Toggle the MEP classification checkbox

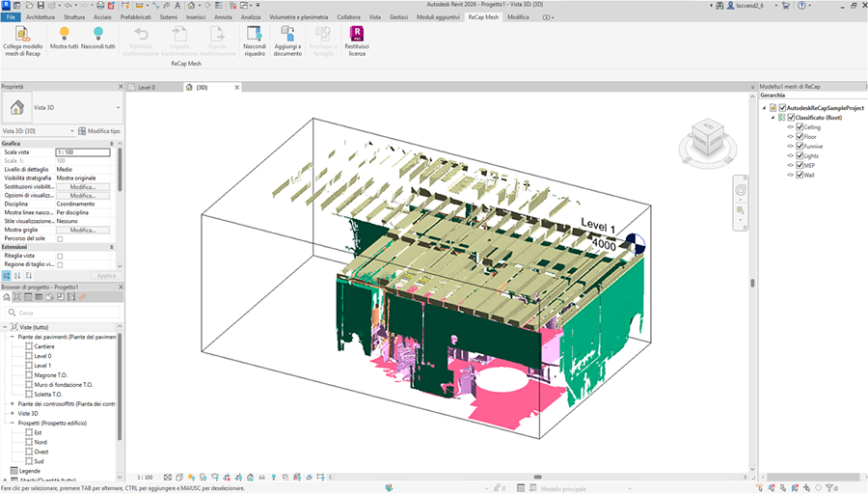(x=800, y=165)
